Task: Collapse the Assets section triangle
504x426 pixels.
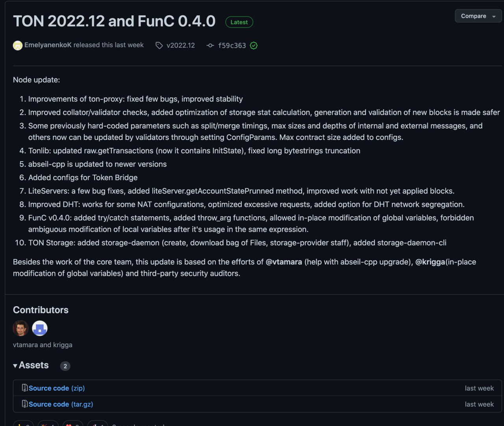Action: [15, 366]
